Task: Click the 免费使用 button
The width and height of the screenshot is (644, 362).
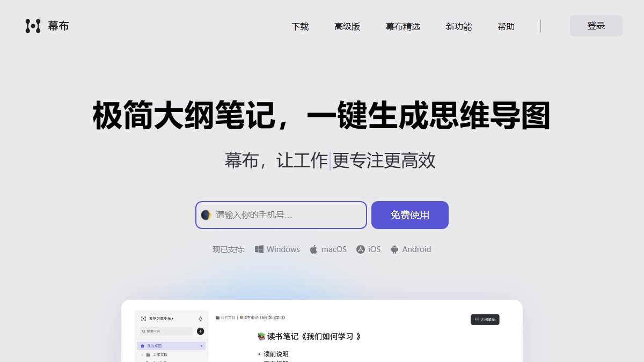Action: click(410, 215)
